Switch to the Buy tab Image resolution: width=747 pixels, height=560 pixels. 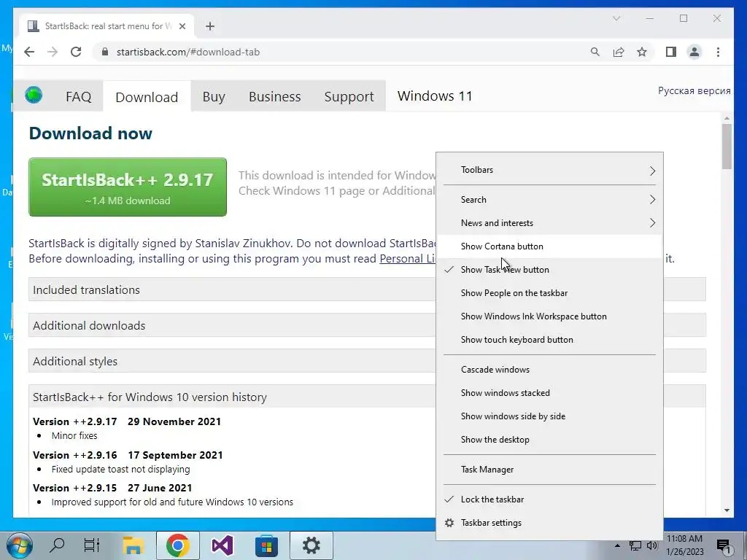[x=214, y=97]
